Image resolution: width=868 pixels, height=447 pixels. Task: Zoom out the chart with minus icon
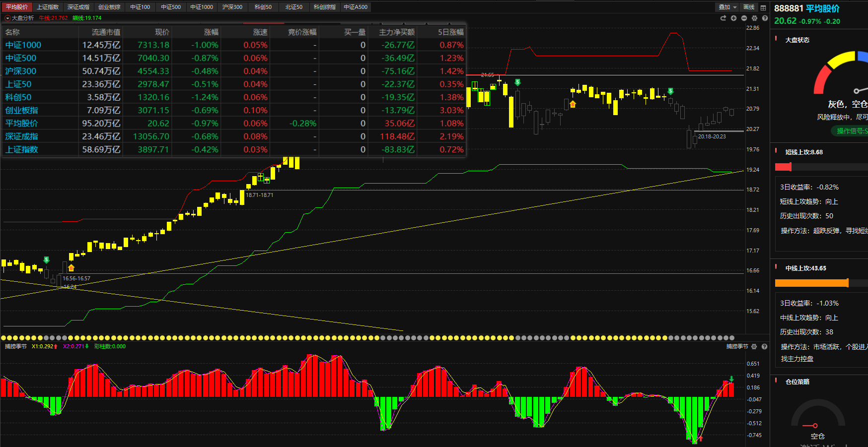click(x=744, y=18)
